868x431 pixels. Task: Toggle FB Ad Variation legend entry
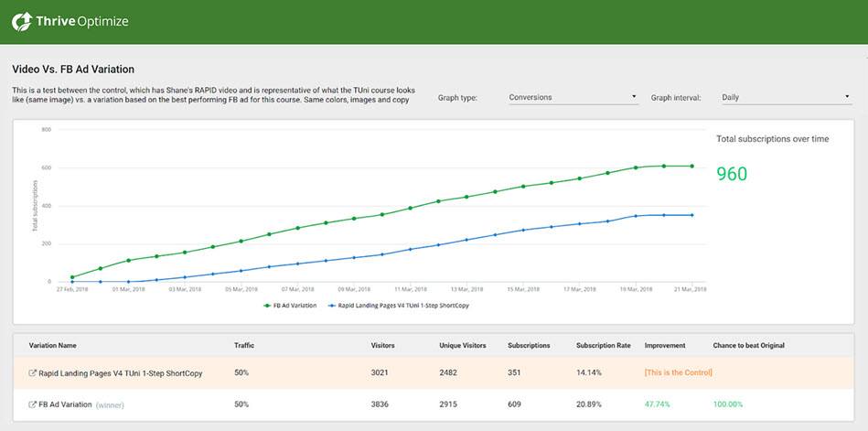click(x=291, y=306)
